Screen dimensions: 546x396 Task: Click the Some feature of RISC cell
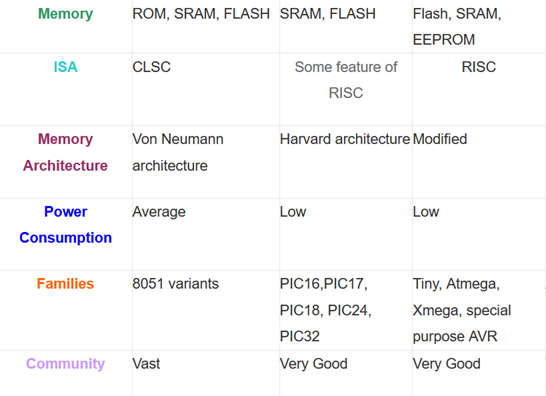tap(346, 80)
